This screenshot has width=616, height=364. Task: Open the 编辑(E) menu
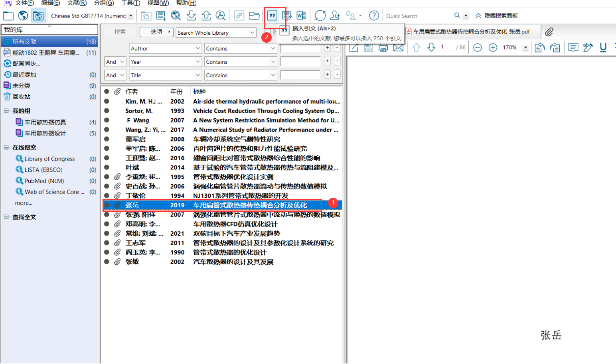51,3
